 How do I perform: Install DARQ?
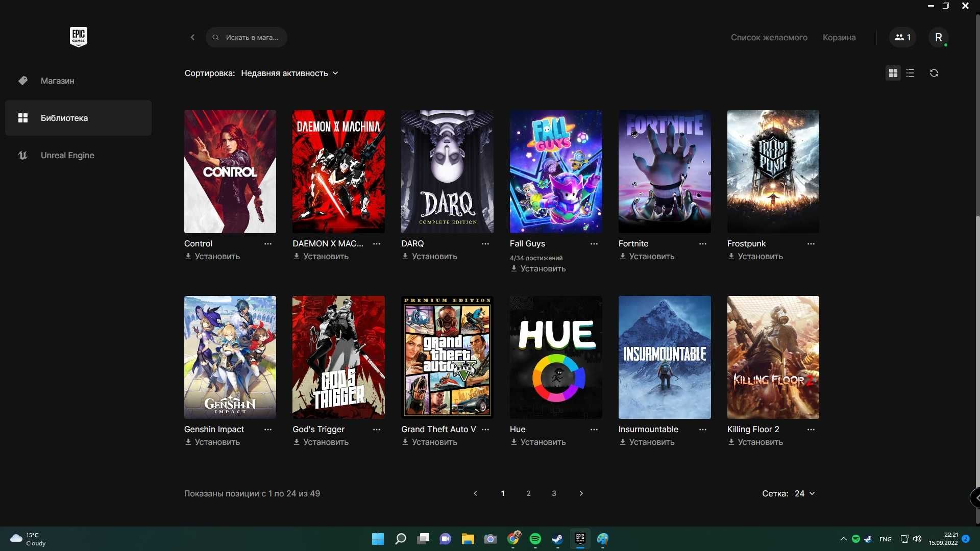(x=429, y=256)
